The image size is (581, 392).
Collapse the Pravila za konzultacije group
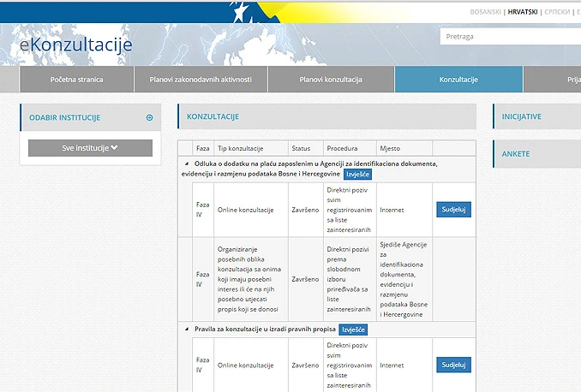[187, 329]
